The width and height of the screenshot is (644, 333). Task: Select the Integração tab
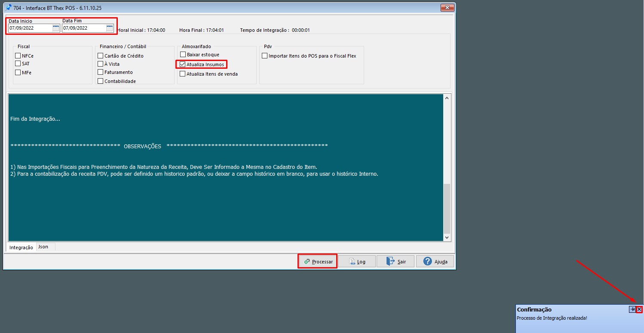tap(21, 247)
